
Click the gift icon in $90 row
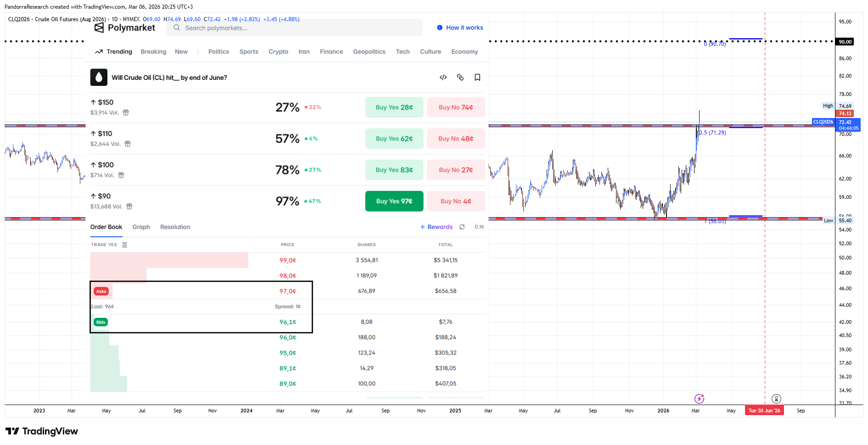click(x=129, y=206)
